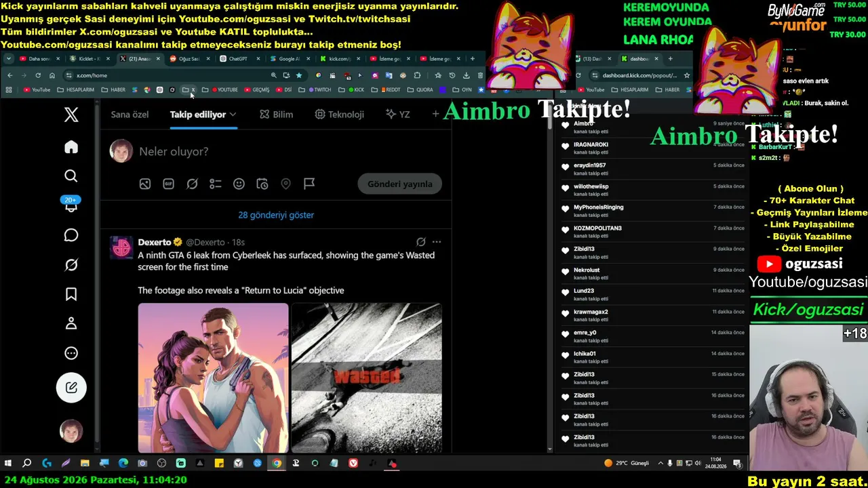Click the X logo in the sidebar
This screenshot has height=488, width=868.
(71, 115)
